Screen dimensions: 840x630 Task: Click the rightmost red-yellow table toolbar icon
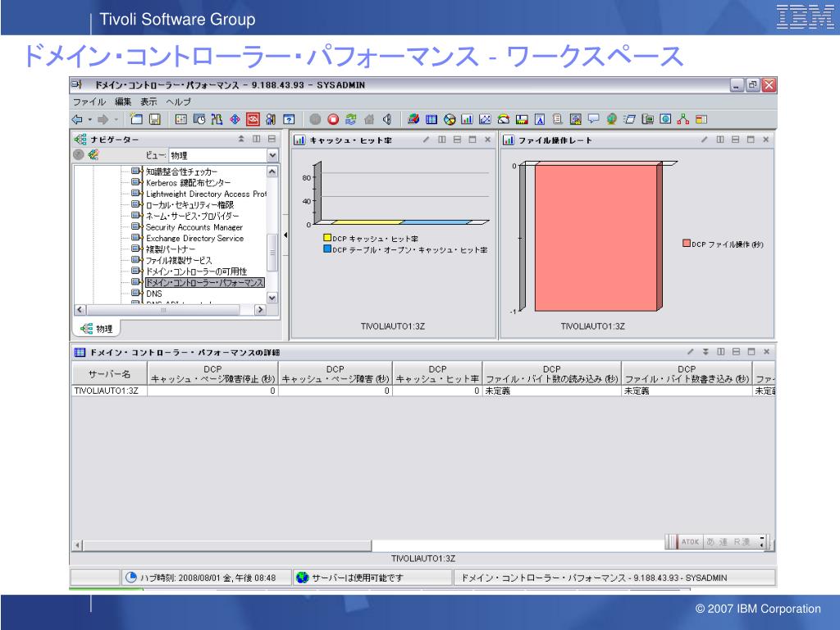pos(701,120)
